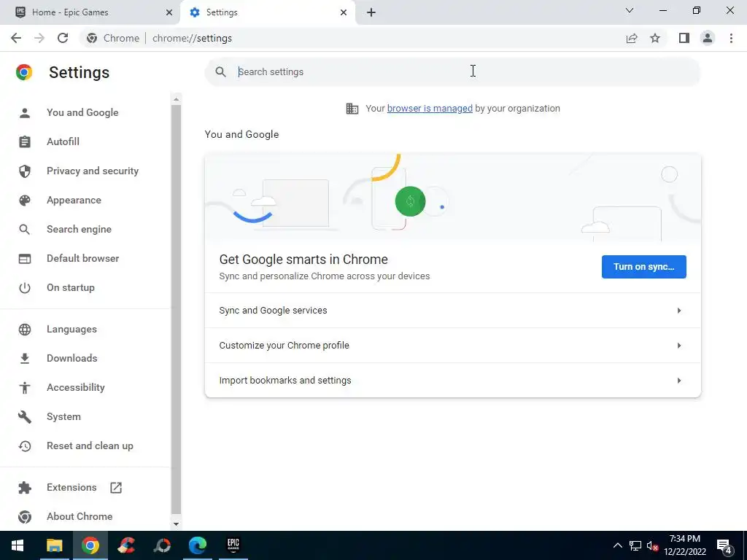The height and width of the screenshot is (560, 747).
Task: Click the Autofill clipboard icon
Action: coord(25,142)
